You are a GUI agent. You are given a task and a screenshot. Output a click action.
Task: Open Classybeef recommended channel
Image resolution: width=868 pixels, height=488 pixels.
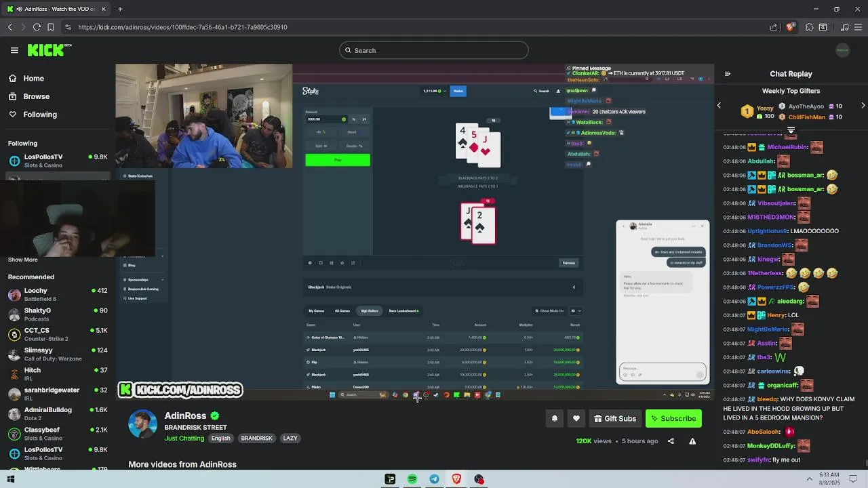coord(58,434)
